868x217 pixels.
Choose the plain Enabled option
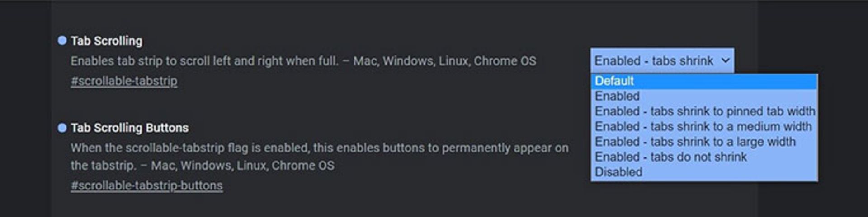(x=704, y=96)
